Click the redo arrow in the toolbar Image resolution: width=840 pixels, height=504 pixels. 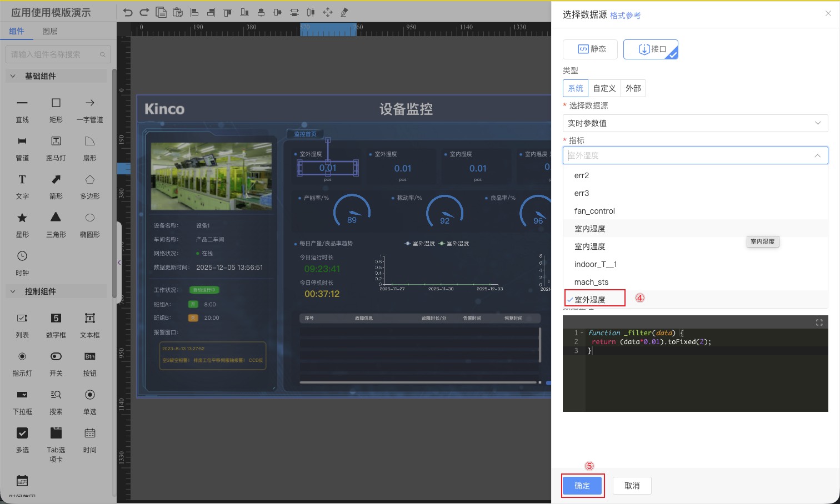click(x=144, y=12)
